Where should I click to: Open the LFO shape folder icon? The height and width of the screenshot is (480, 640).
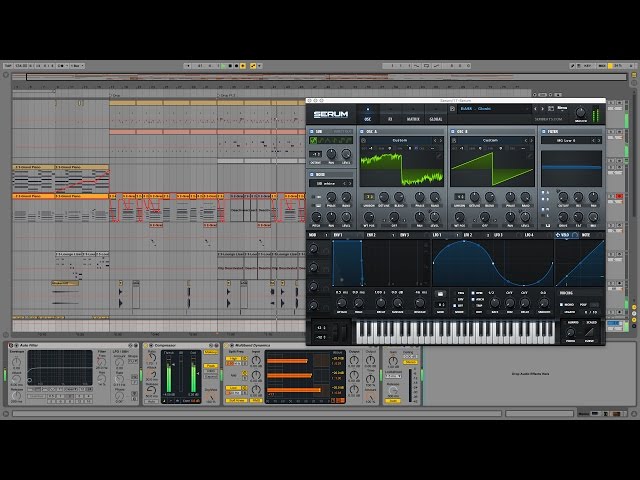pos(440,293)
